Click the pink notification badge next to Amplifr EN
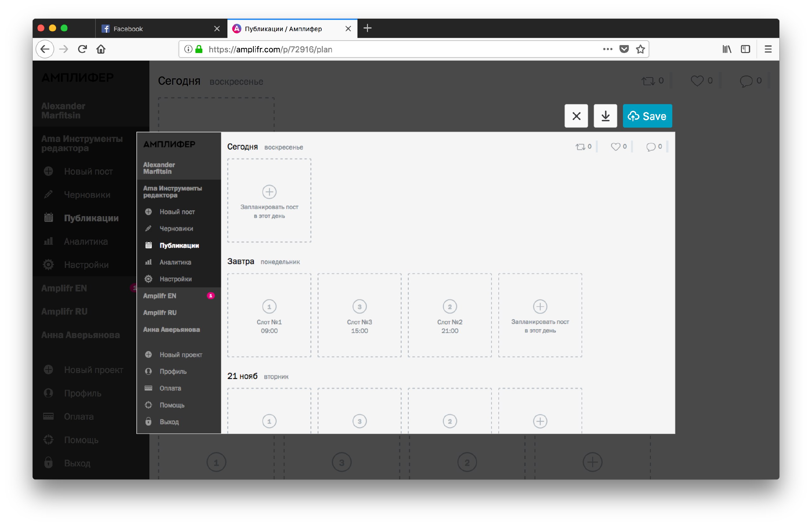 [x=211, y=296]
